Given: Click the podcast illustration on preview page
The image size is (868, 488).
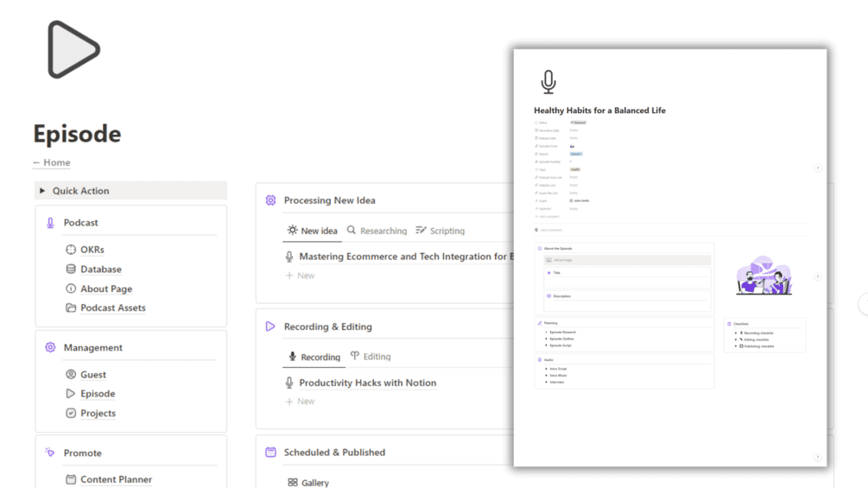Looking at the screenshot, I should [764, 275].
